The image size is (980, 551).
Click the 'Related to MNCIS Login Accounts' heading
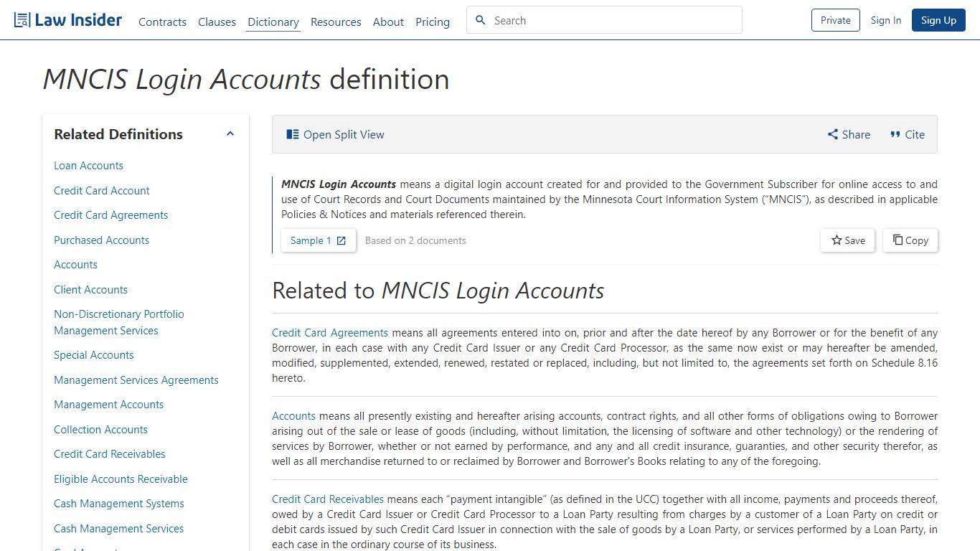[x=438, y=291]
